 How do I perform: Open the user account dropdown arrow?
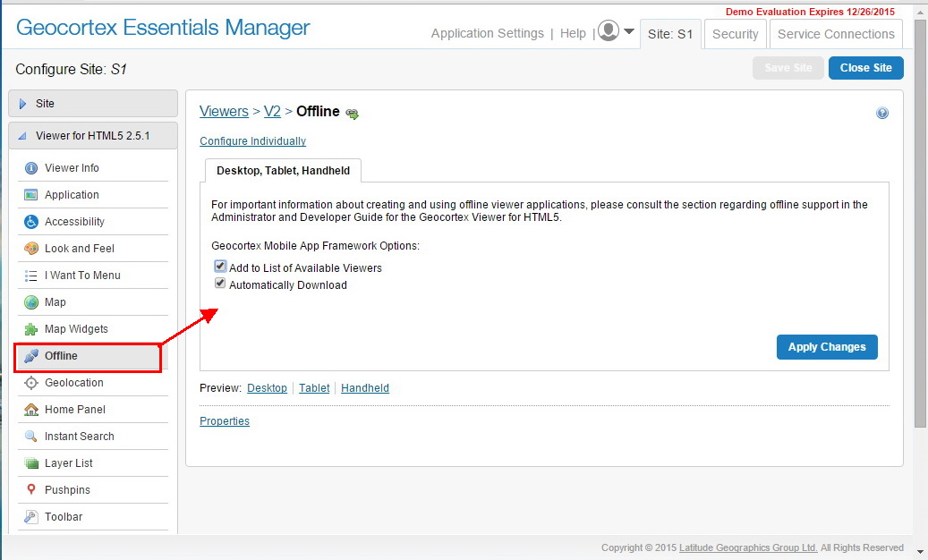(628, 31)
